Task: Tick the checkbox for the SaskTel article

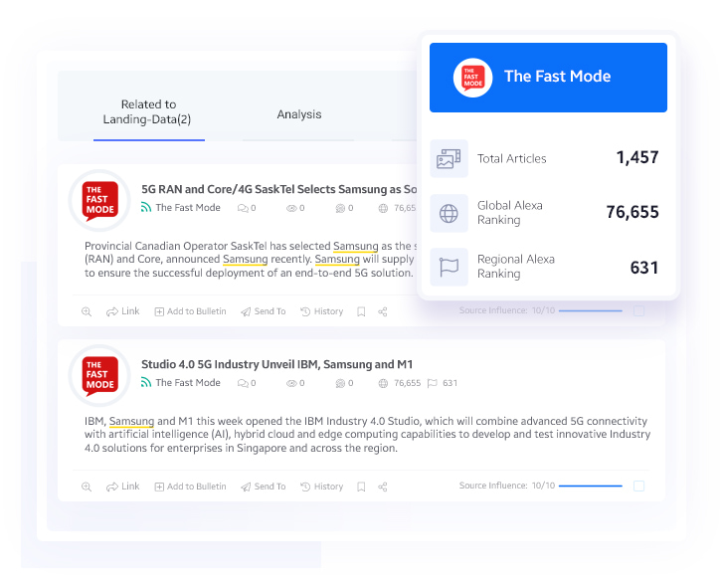Action: tap(638, 310)
